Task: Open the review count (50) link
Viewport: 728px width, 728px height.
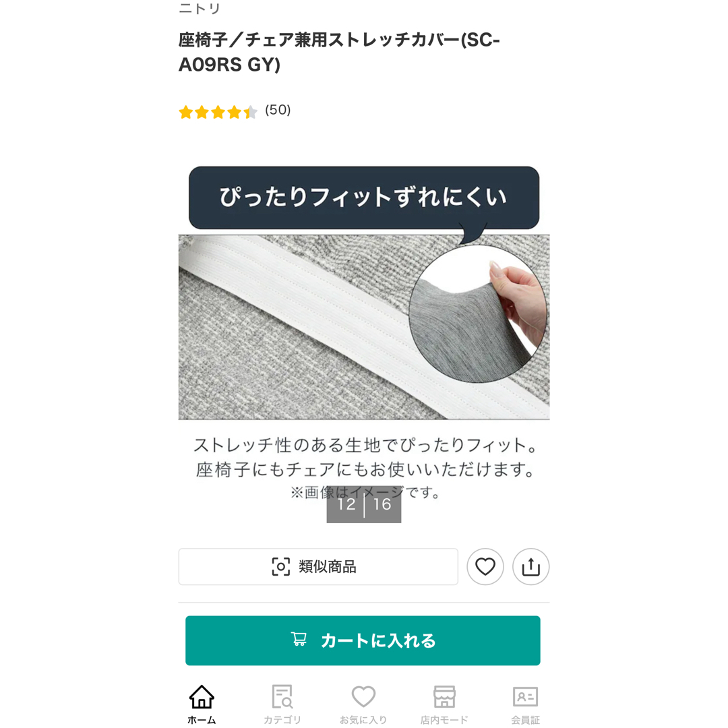Action: point(278,110)
